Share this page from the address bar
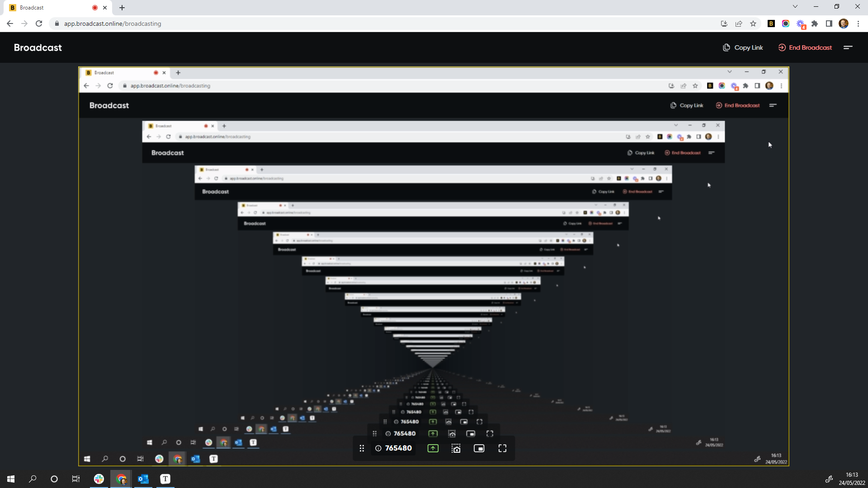Image resolution: width=868 pixels, height=488 pixels. (x=739, y=23)
